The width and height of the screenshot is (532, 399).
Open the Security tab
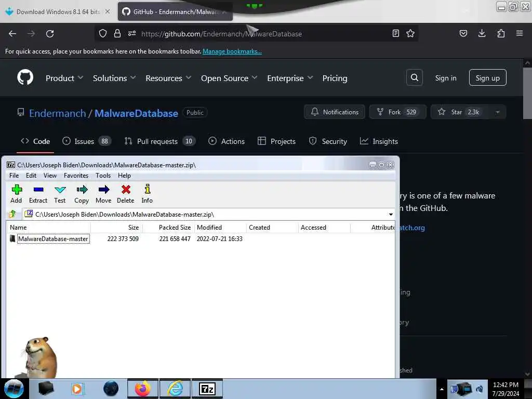coord(328,141)
